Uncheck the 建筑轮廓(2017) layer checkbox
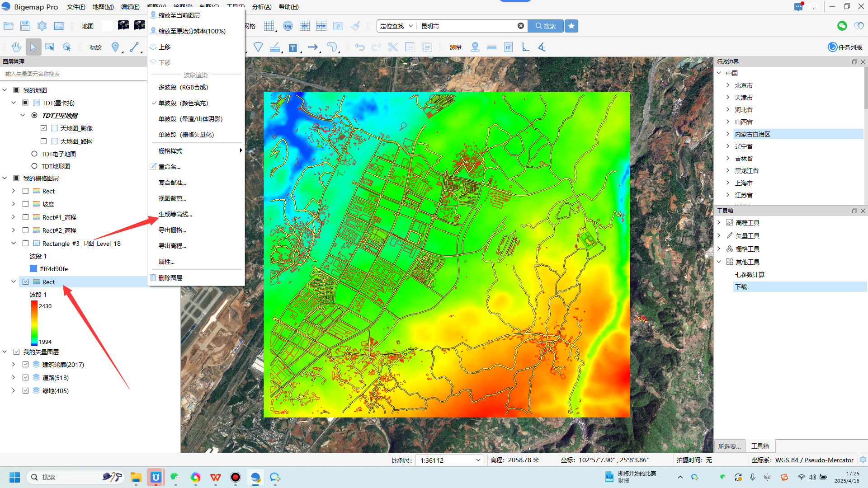The width and height of the screenshot is (868, 488). point(26,365)
